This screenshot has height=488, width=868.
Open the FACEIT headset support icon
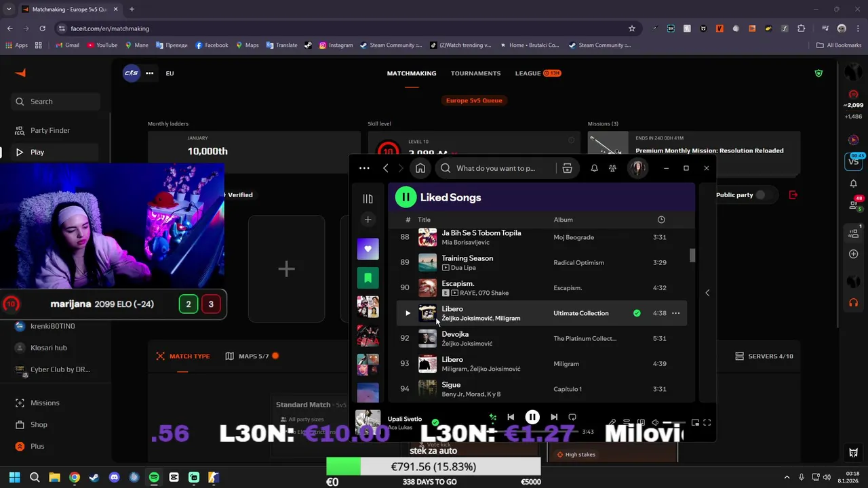coord(853,302)
